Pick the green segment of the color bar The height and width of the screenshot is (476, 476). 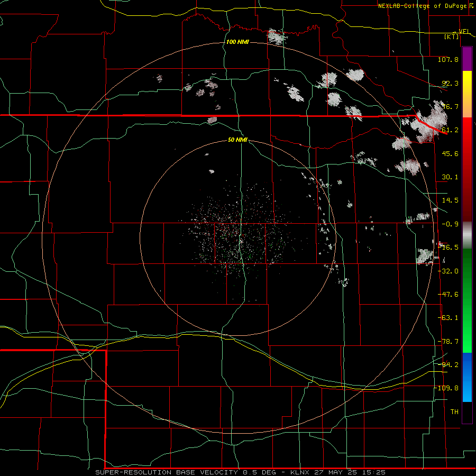coord(467,300)
